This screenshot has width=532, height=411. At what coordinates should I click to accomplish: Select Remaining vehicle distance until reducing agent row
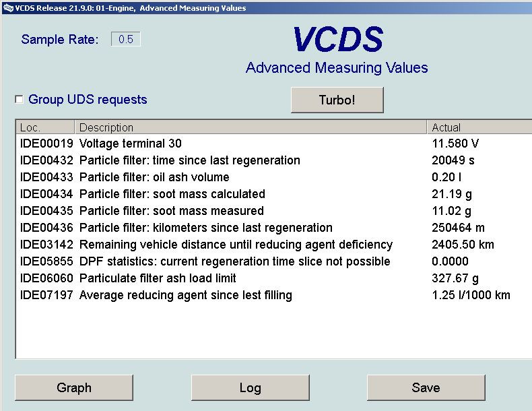coord(274,245)
